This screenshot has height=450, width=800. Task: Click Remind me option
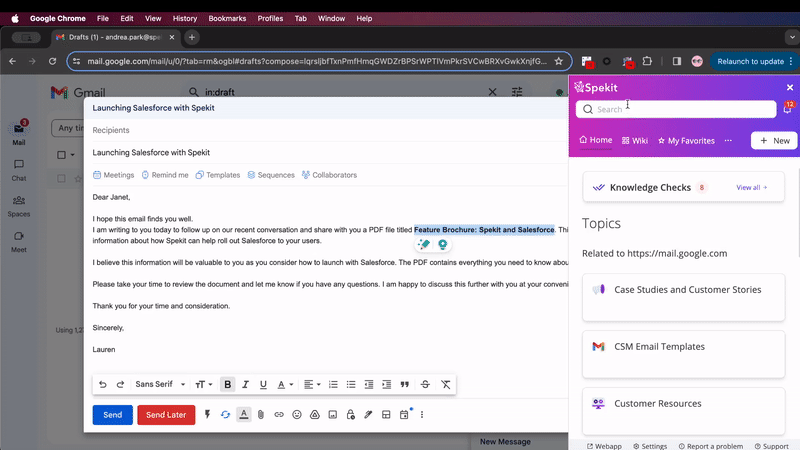[x=165, y=175]
